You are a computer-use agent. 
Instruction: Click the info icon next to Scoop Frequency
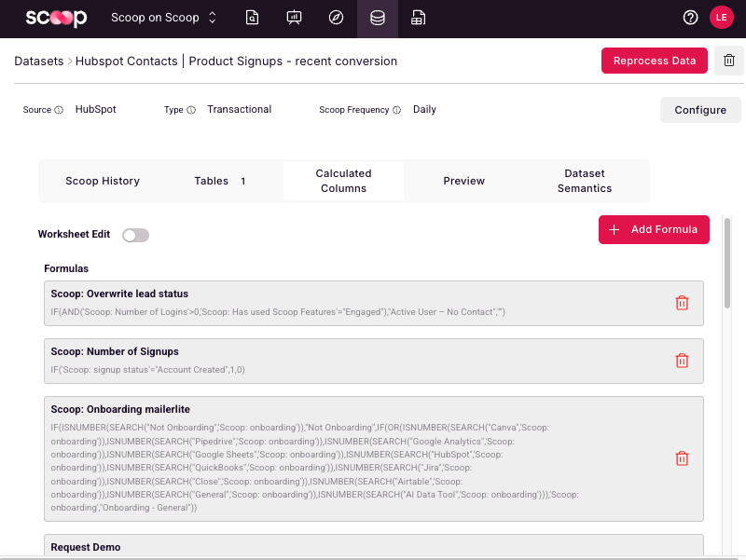pos(397,110)
